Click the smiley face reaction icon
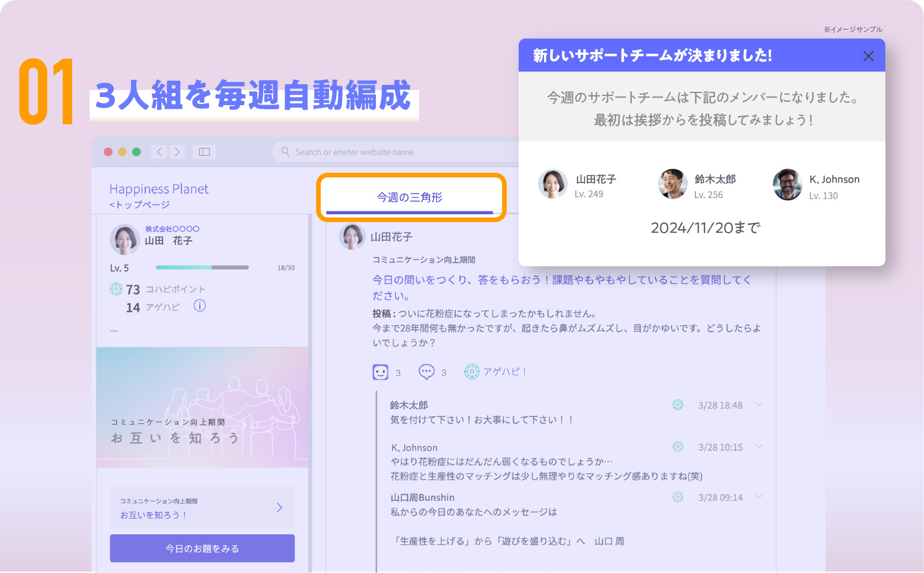 tap(381, 373)
